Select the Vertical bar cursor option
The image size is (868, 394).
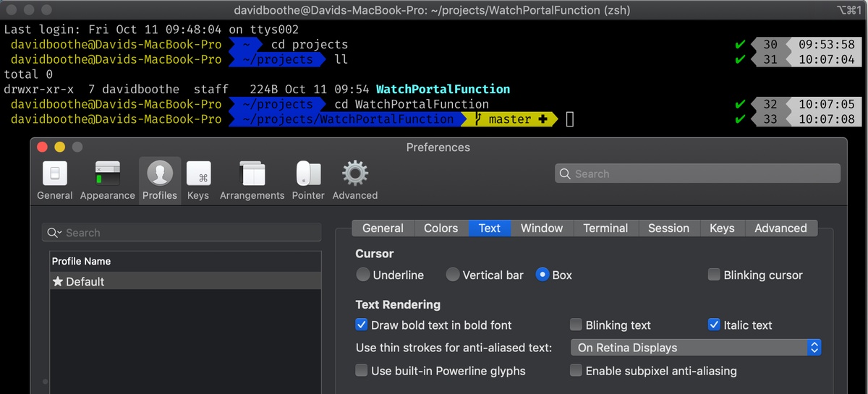tap(453, 275)
